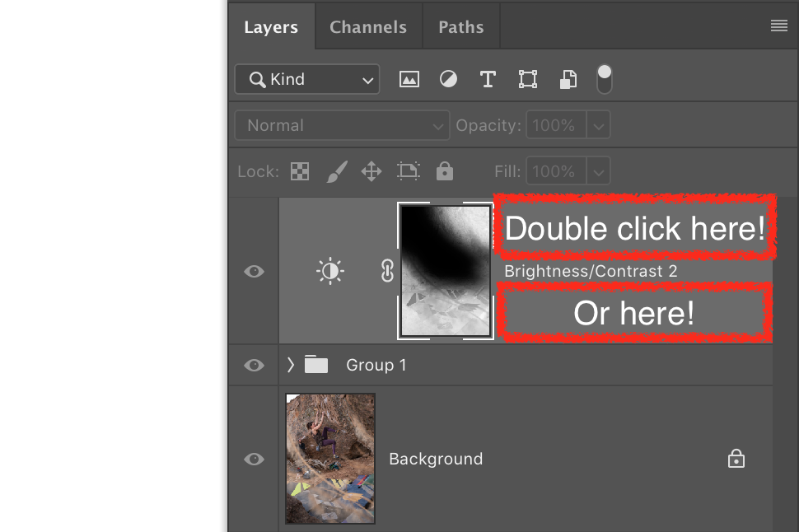Click the Brightness/Contrast adjustment sun icon
The width and height of the screenshot is (799, 532).
tap(330, 271)
